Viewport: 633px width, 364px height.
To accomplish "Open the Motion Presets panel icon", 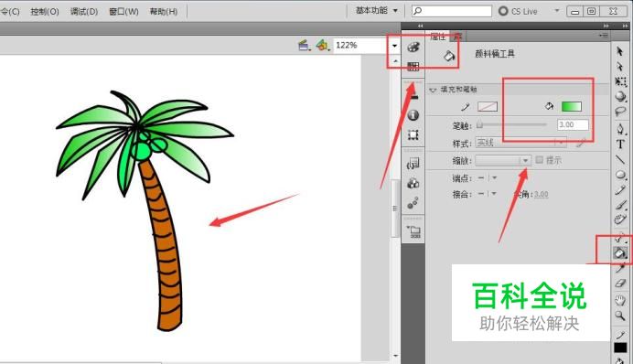I will (413, 203).
